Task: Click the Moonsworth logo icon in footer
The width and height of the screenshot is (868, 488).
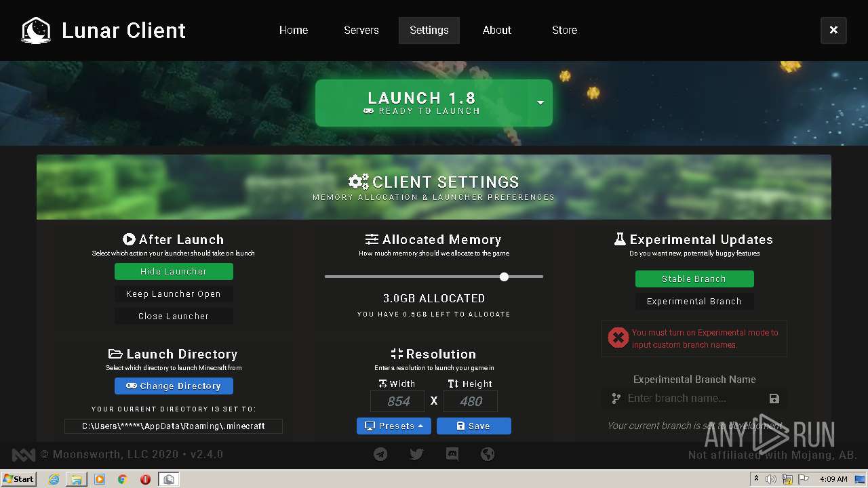Action: tap(24, 454)
